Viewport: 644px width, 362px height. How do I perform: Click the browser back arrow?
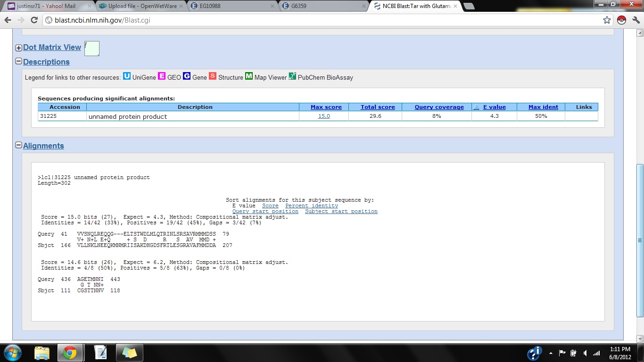tap(8, 20)
